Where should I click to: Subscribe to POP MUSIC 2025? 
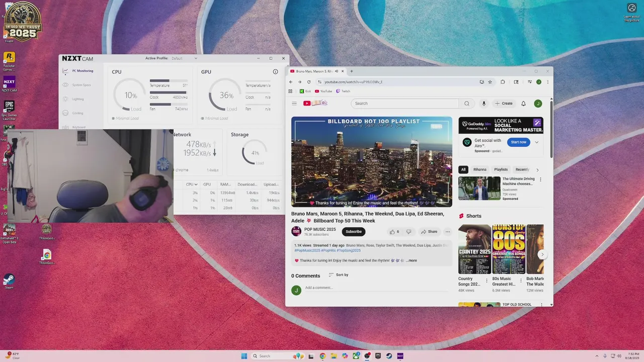tap(354, 232)
